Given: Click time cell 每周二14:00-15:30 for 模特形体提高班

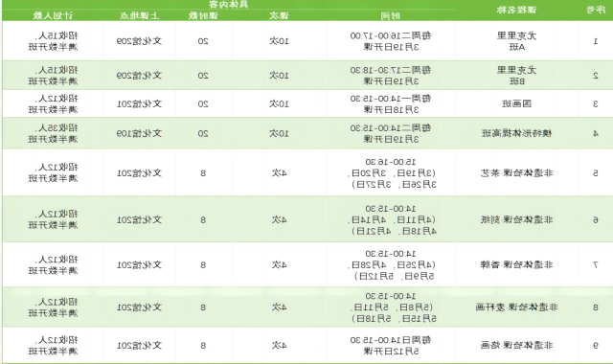Looking at the screenshot, I should point(391,134).
